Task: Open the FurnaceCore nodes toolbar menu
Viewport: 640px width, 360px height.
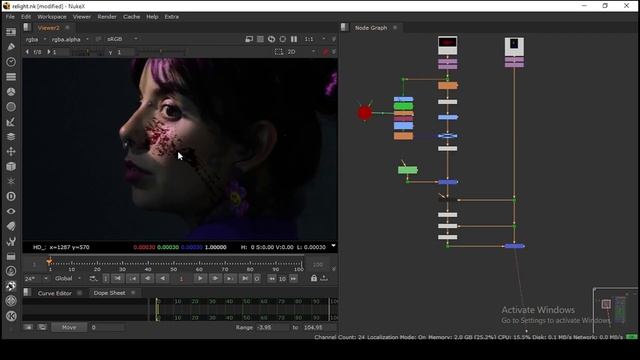Action: click(x=11, y=271)
